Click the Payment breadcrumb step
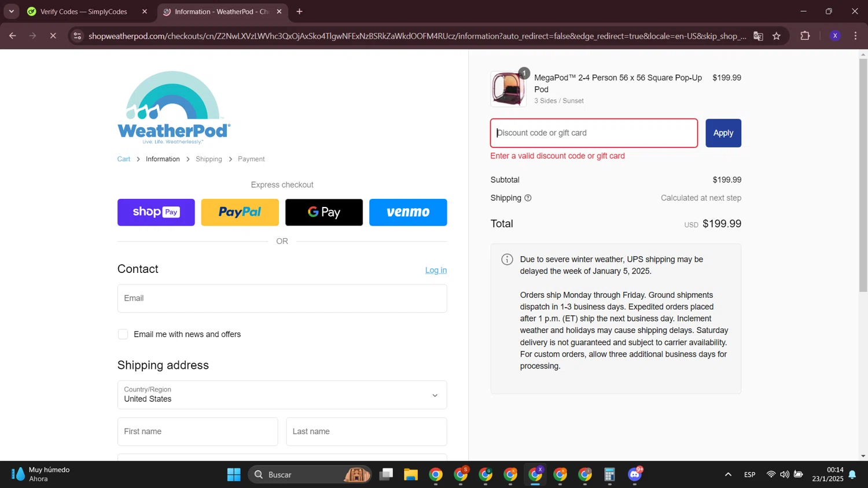The width and height of the screenshot is (868, 488). (x=251, y=159)
